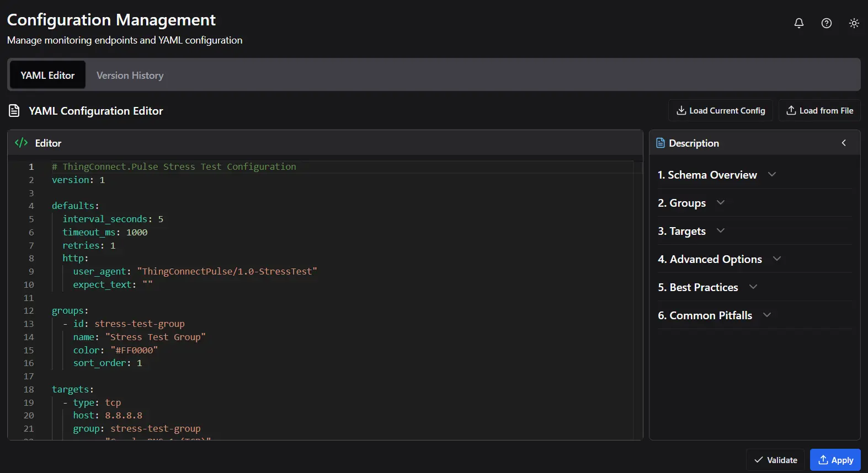Click the Load Current Config button
The height and width of the screenshot is (473, 868).
point(720,111)
